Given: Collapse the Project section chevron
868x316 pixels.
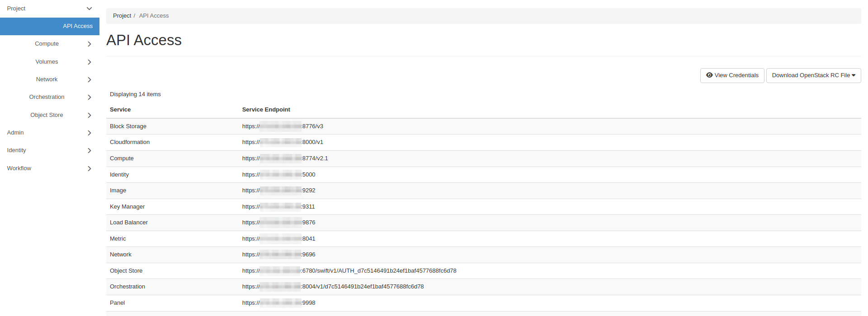Looking at the screenshot, I should [89, 9].
